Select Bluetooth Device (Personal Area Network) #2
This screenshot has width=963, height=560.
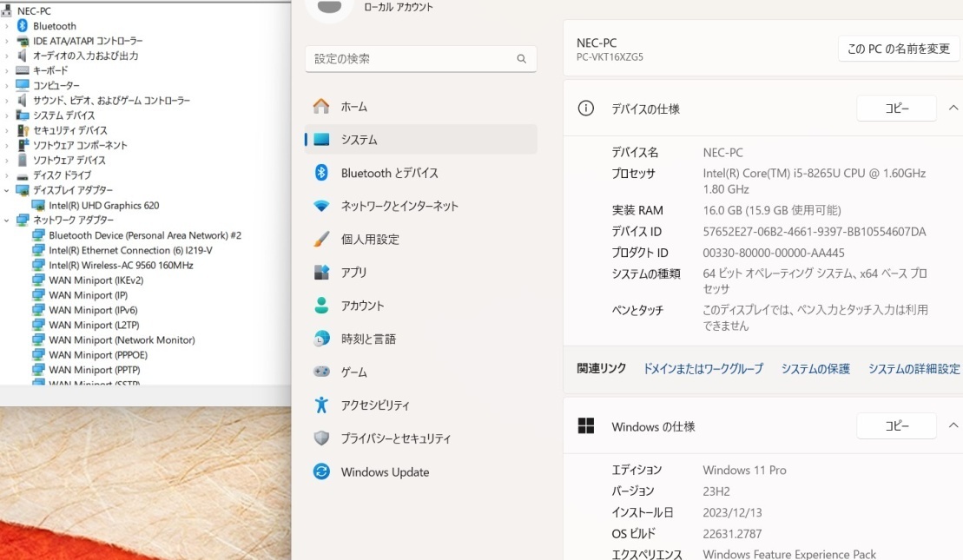[x=145, y=235]
